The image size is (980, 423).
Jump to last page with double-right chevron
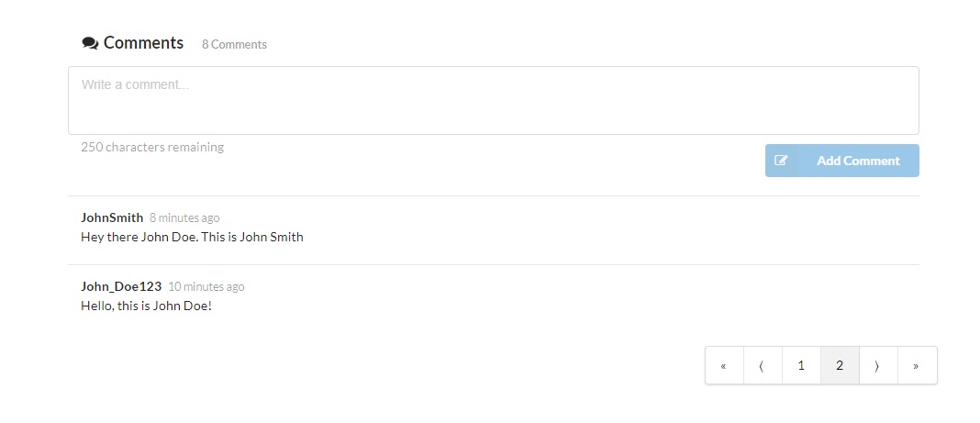(x=917, y=365)
